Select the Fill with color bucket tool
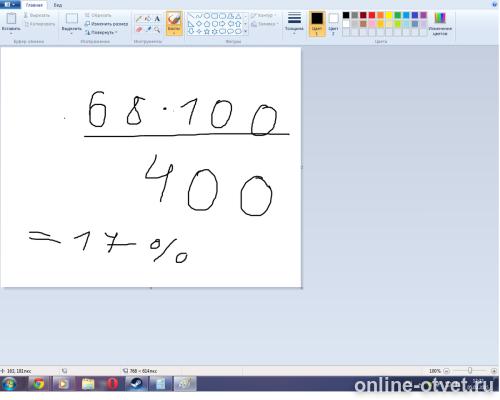500x400 pixels. [x=148, y=19]
